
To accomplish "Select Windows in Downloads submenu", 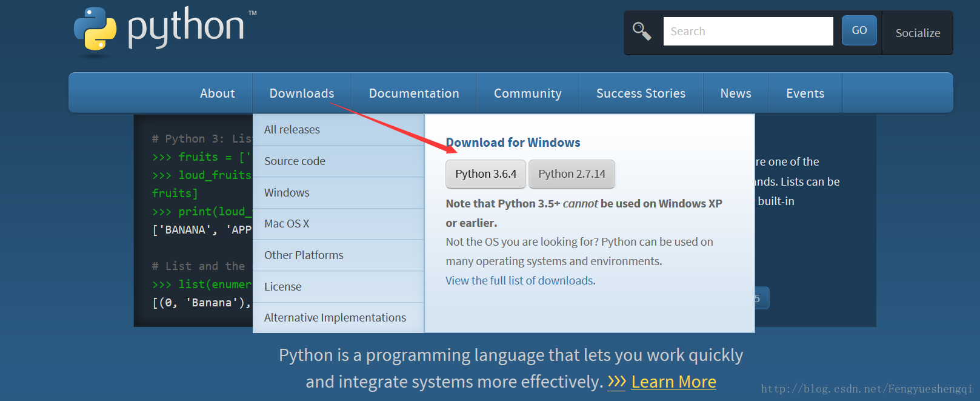I will point(338,192).
